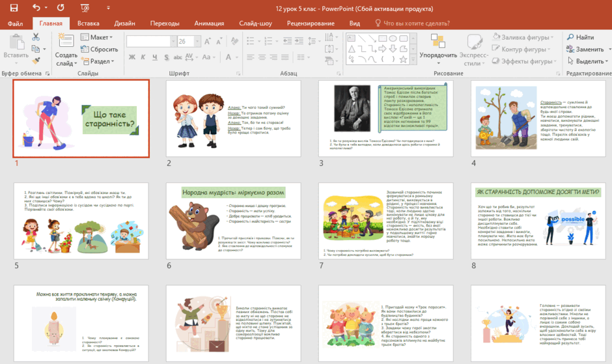This screenshot has height=364, width=612.
Task: Open Заливка фигуры fill color
Action: tap(523, 37)
